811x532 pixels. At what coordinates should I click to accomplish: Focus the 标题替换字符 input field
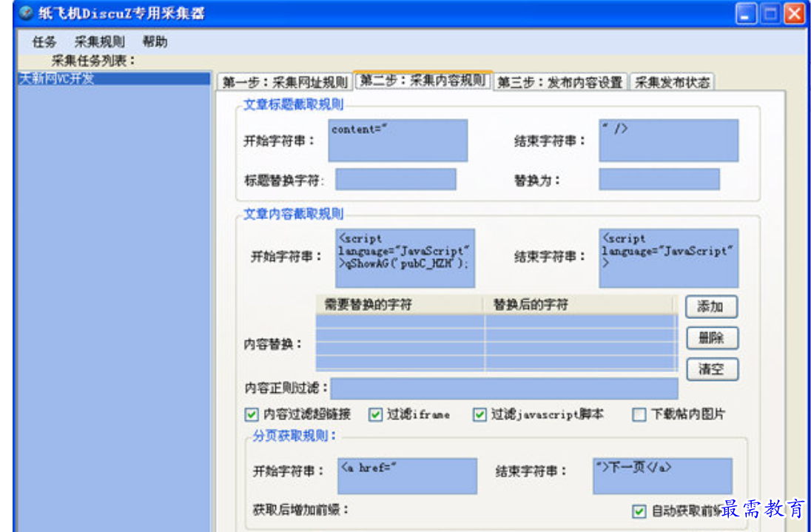(x=396, y=179)
